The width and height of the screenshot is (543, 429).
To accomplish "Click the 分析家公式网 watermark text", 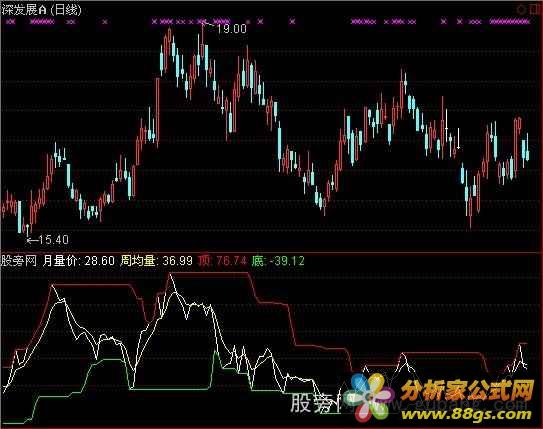I will pyautogui.click(x=468, y=391).
